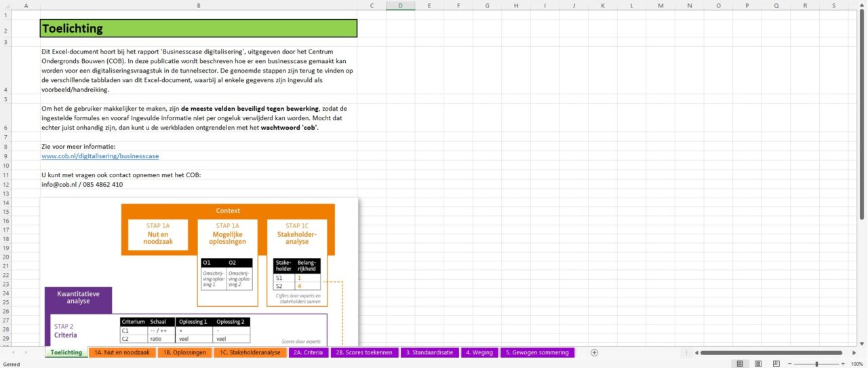Screen dimensions: 868x368
Task: Select column D header
Action: tap(400, 6)
